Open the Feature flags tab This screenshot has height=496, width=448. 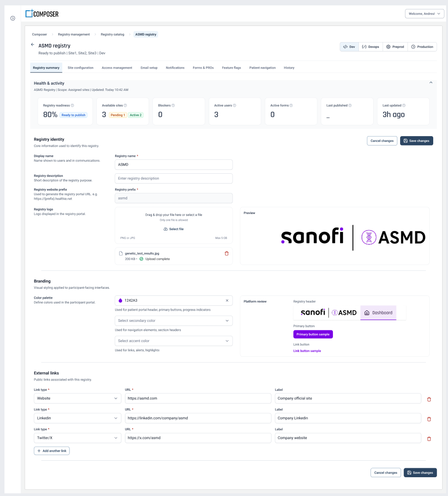click(x=232, y=68)
